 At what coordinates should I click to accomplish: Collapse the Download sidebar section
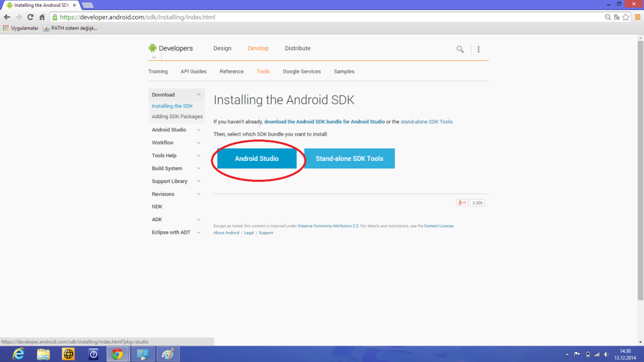click(x=199, y=95)
